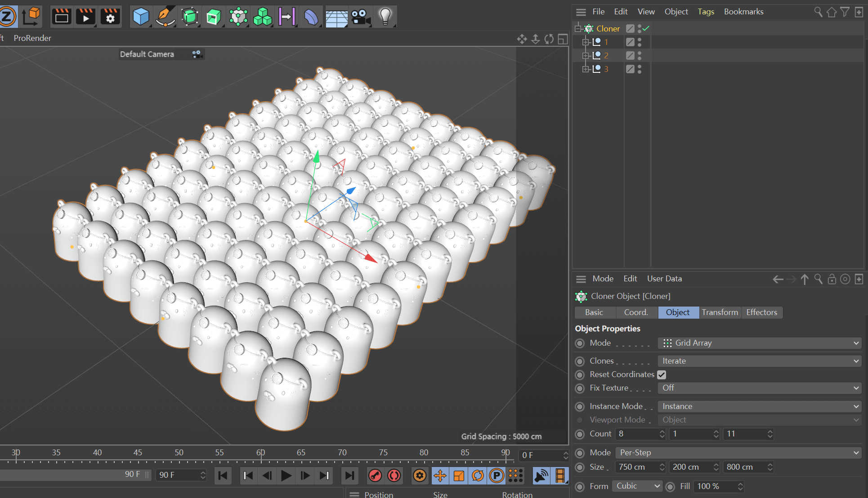Toggle the viewport maximize layout icon
Viewport: 868px width, 498px height.
[x=563, y=39]
